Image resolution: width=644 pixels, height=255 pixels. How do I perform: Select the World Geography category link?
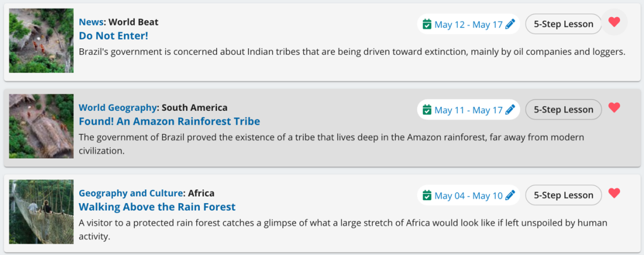pos(118,108)
